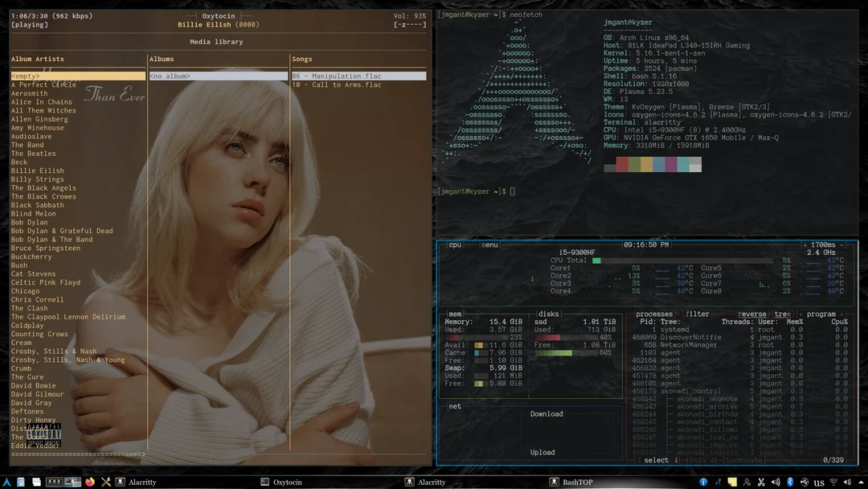This screenshot has height=489, width=868.
Task: Launch Firefox from the taskbar
Action: click(89, 482)
